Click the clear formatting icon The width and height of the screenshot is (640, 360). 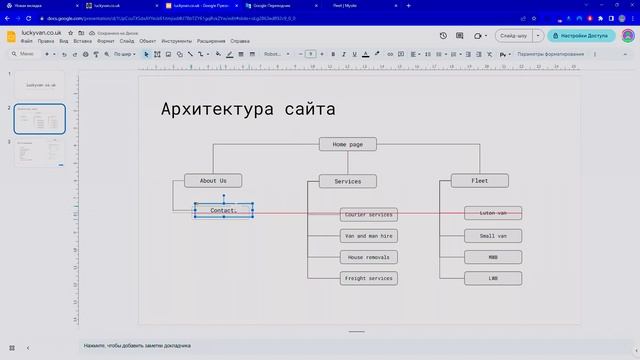(489, 54)
